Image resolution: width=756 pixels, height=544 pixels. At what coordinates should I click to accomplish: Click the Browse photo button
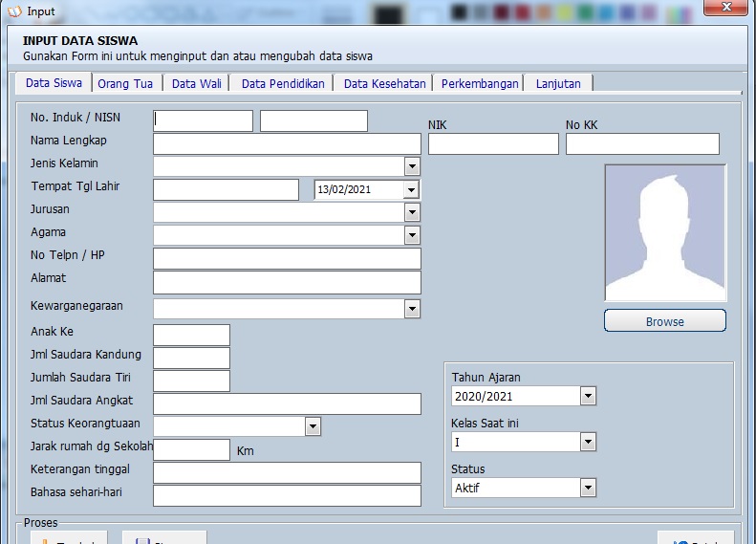[x=665, y=320]
